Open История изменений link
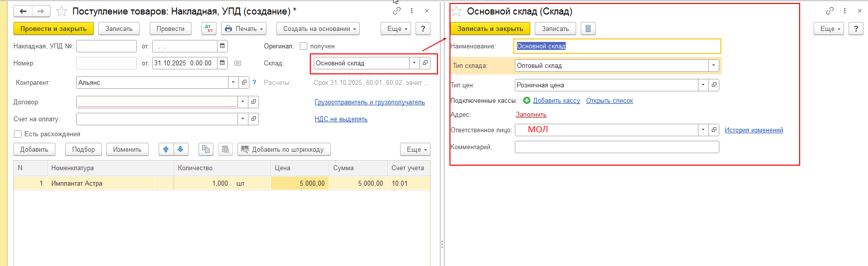The image size is (868, 266). 754,130
